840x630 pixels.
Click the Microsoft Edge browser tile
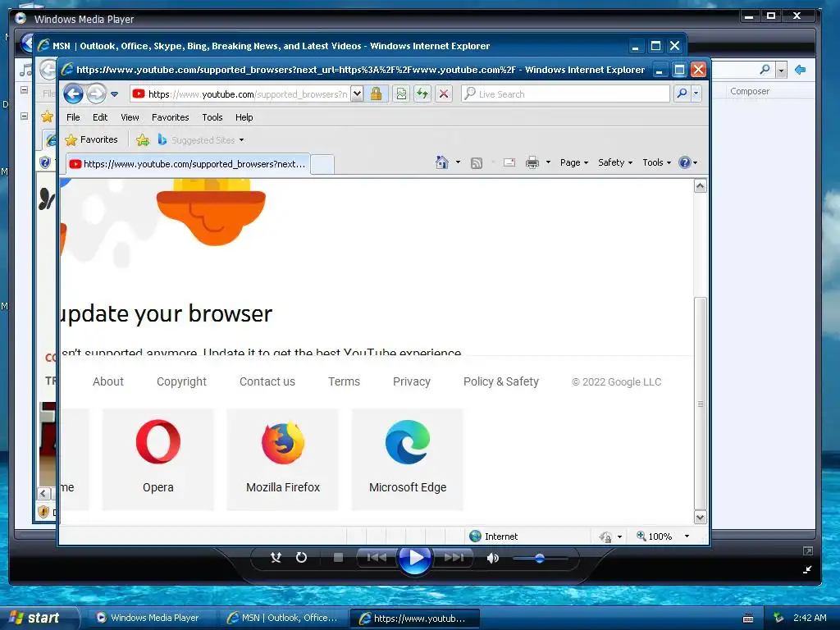pyautogui.click(x=408, y=459)
